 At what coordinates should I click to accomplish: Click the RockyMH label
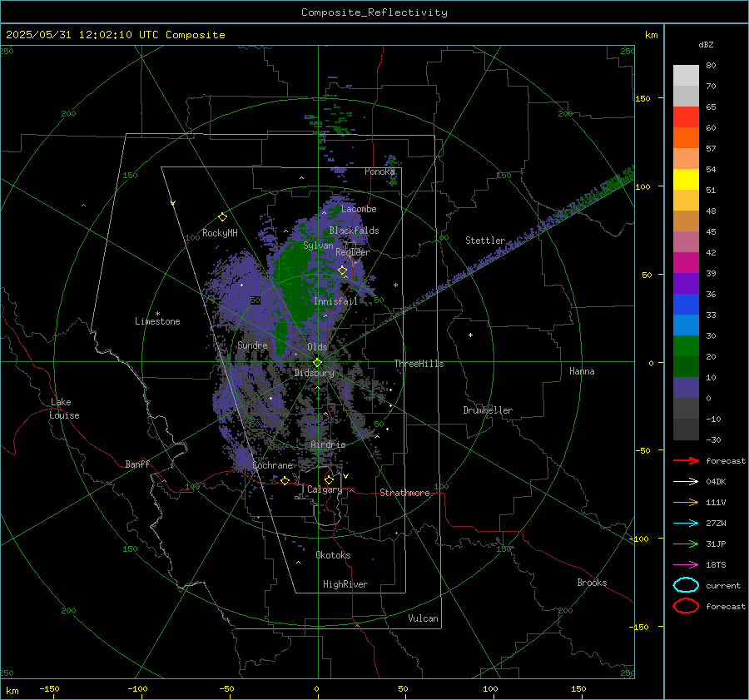[220, 233]
